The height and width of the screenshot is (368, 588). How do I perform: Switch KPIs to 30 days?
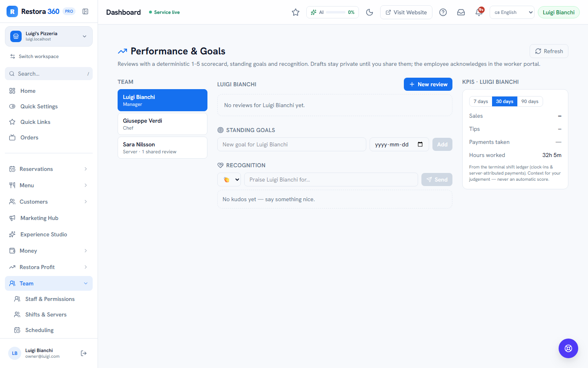pos(505,101)
